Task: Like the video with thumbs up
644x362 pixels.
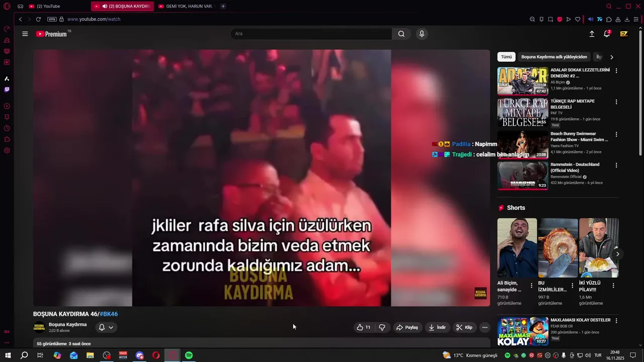Action: (x=364, y=327)
